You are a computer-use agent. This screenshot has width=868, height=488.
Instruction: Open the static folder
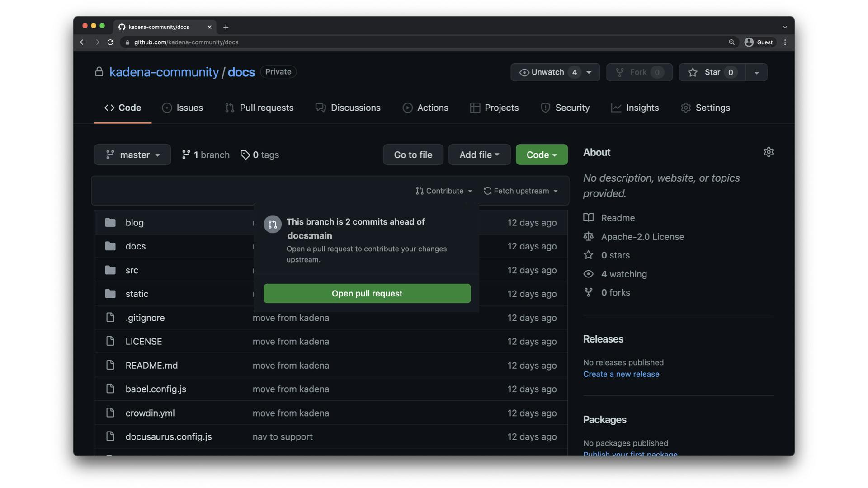(137, 294)
